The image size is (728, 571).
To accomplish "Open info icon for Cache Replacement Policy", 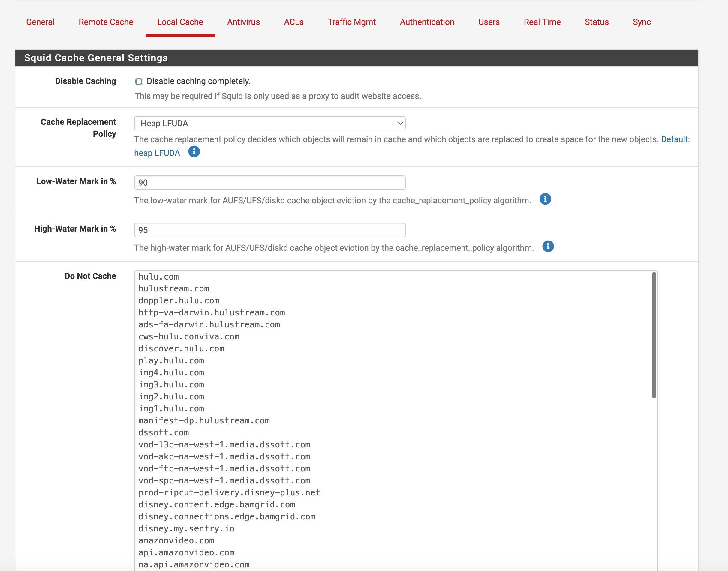I will click(194, 152).
